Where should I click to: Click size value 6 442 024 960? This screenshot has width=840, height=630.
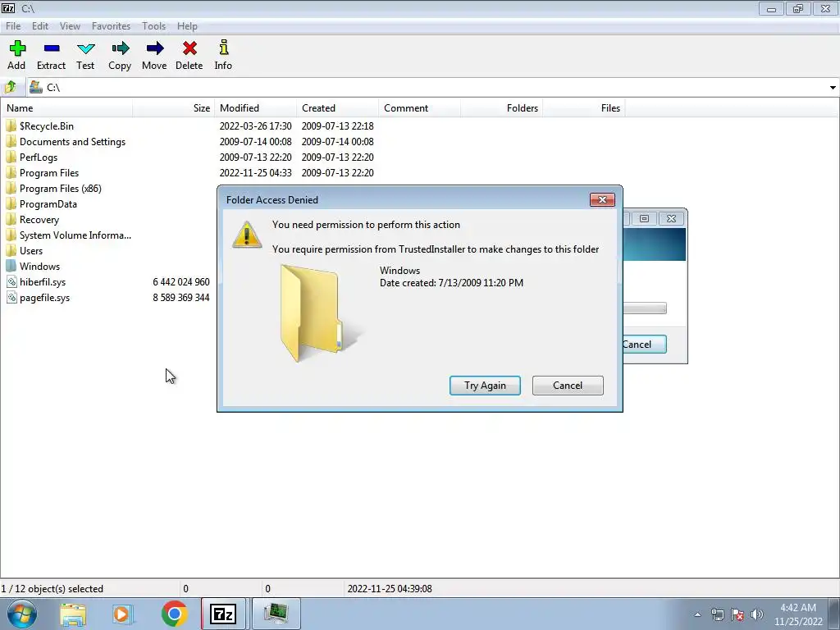[x=181, y=282]
